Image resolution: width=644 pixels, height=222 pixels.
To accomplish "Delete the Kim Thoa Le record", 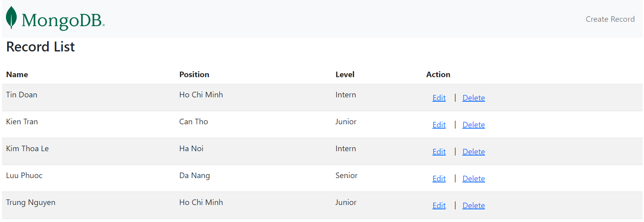I will (x=473, y=152).
